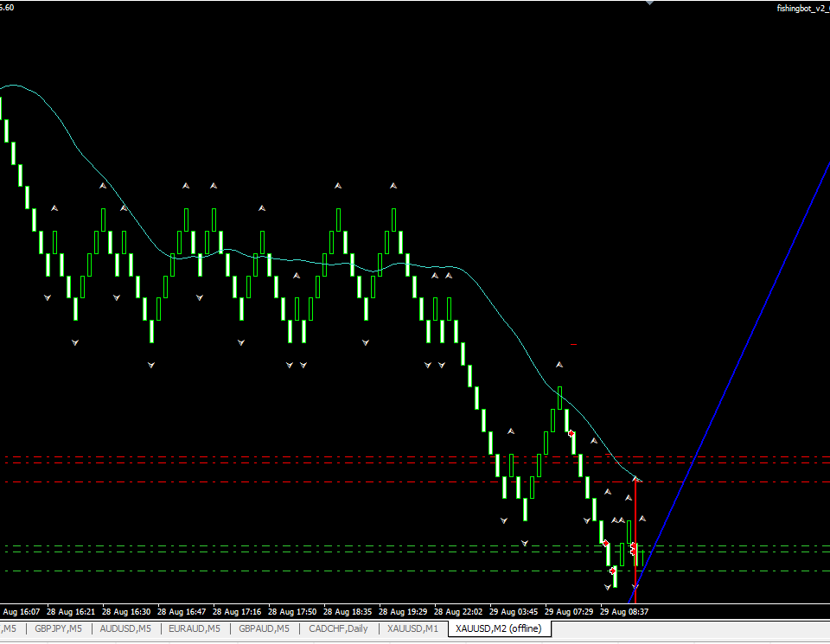This screenshot has width=830, height=644.
Task: Click the XAUUSD,M2 (offline) tab
Action: click(x=499, y=628)
